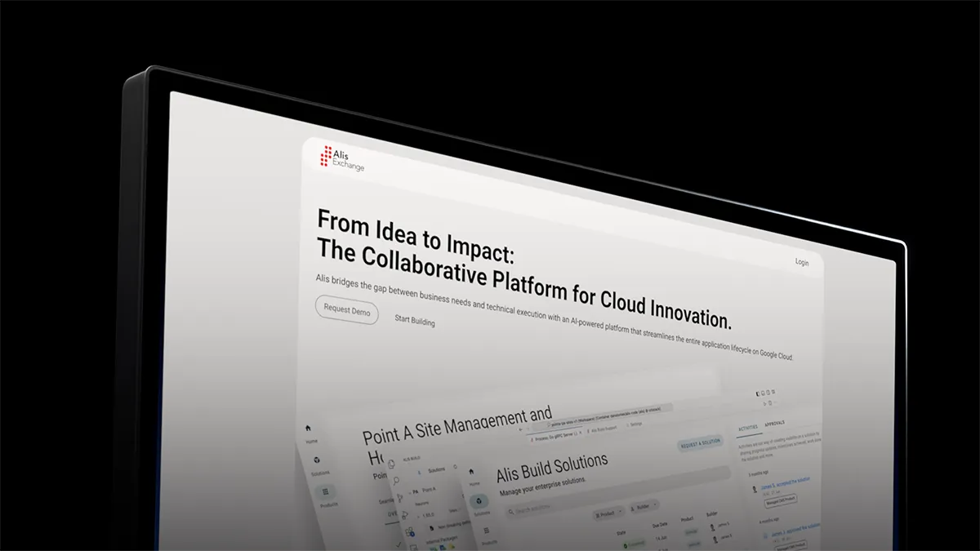
Task: Click the 'Alis Build Solutions' heading
Action: point(552,469)
